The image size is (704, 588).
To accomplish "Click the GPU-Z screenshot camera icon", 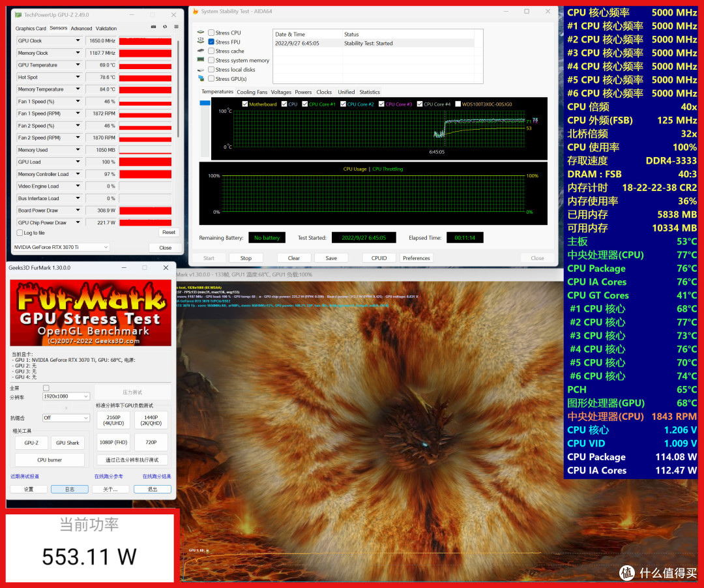I will point(153,27).
